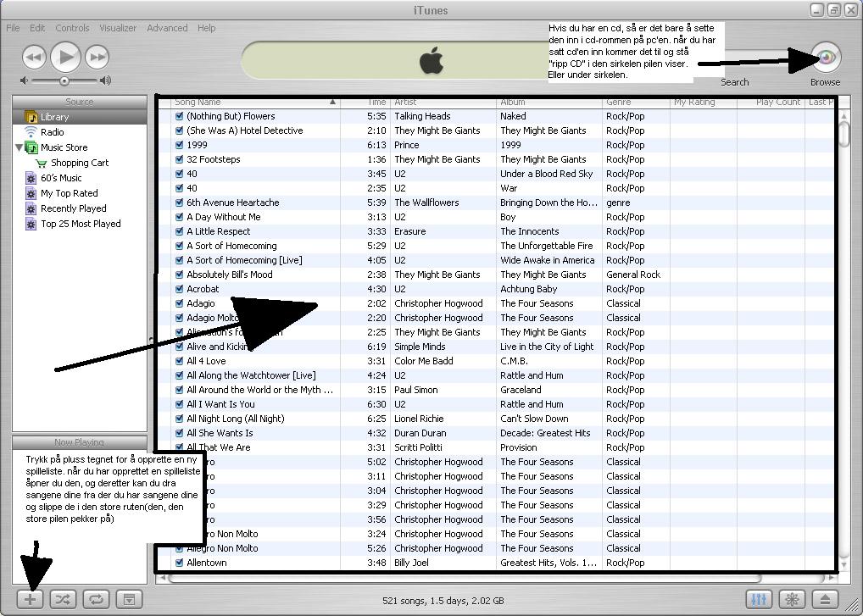Viewport: 863px width, 616px height.
Task: Uncheck 6th Avenue Heartache checkbox
Action: click(x=179, y=203)
